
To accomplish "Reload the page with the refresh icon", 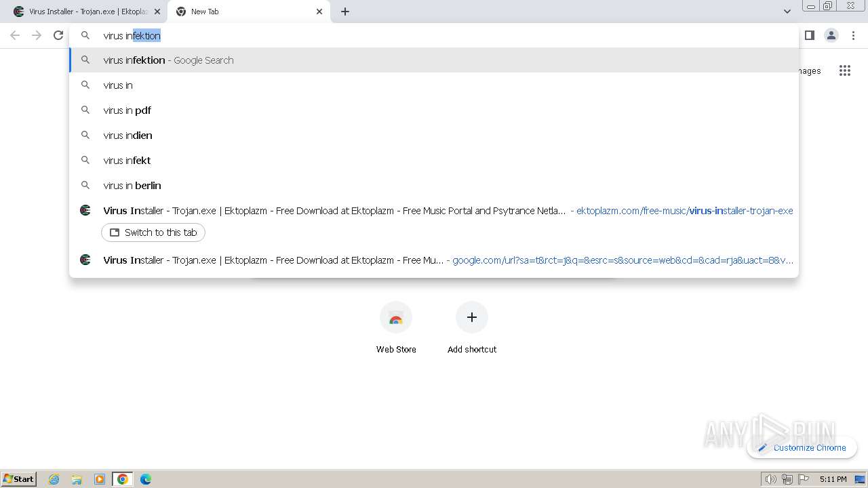I will 58,35.
